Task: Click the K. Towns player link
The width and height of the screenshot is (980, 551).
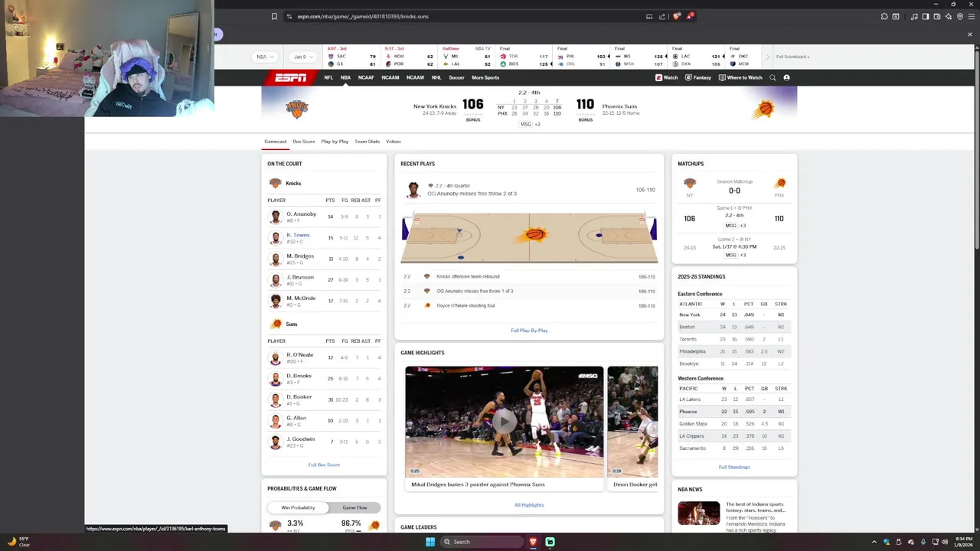Action: (x=298, y=235)
